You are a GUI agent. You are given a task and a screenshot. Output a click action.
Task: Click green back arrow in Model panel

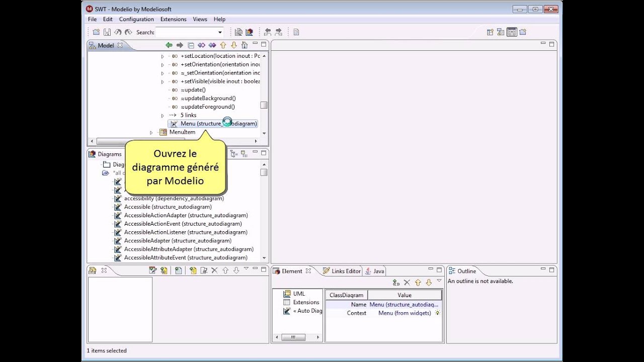point(169,45)
